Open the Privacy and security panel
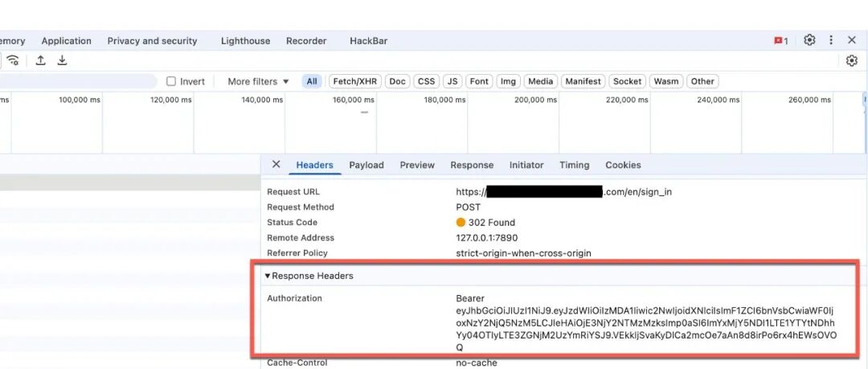868x369 pixels. tap(152, 41)
